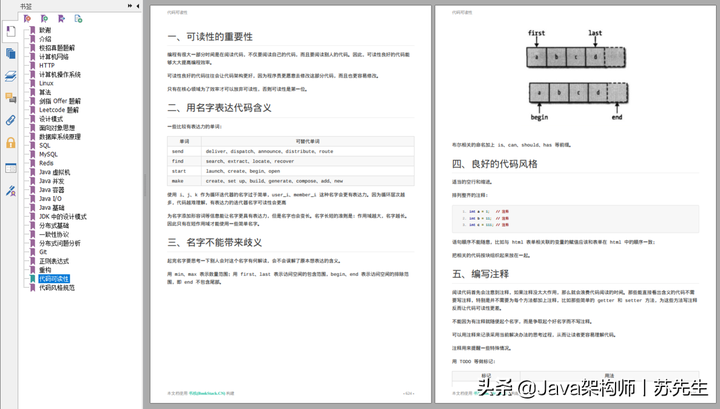
Task: Select the 介绍 bookmark
Action: click(x=45, y=39)
